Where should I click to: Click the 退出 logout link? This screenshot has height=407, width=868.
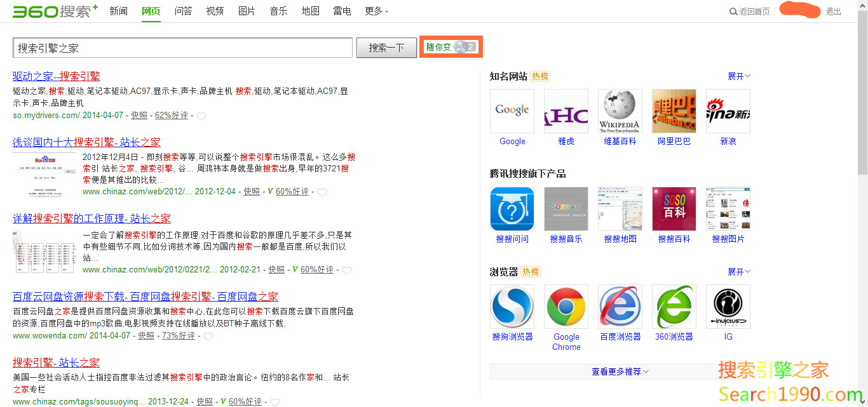pos(833,11)
